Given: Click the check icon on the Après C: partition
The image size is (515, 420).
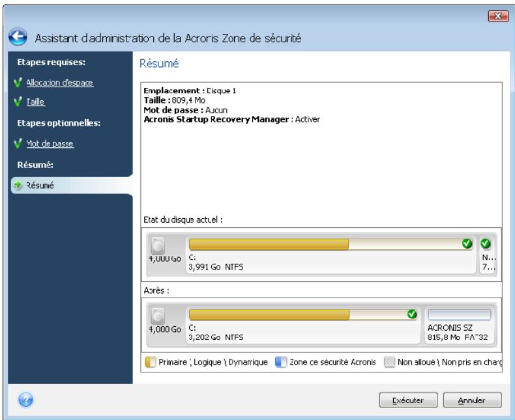Looking at the screenshot, I should [412, 314].
